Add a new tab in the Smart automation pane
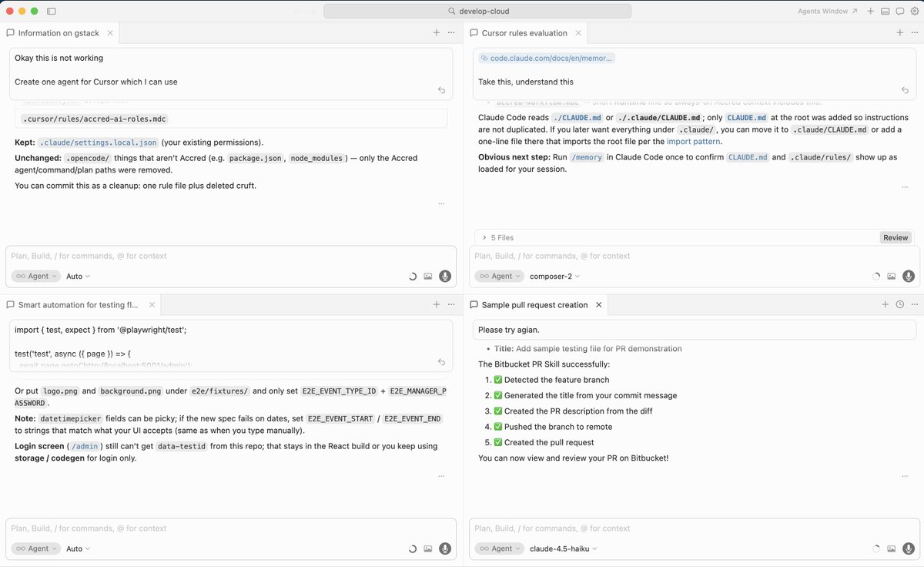The height and width of the screenshot is (567, 924). pyautogui.click(x=437, y=305)
